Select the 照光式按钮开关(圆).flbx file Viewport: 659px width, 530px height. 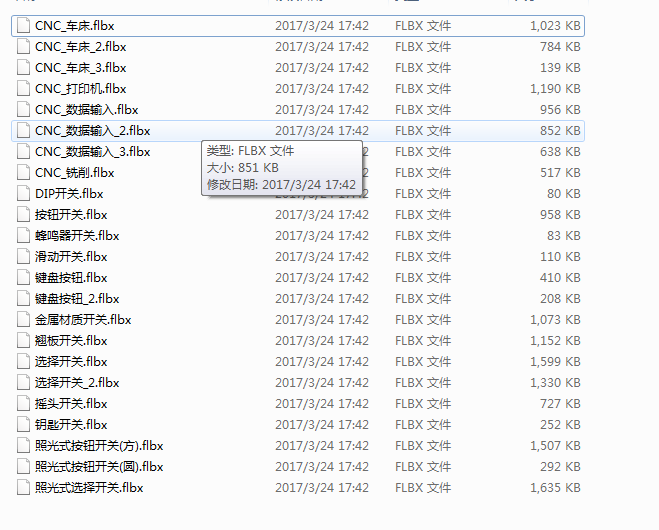(x=99, y=467)
